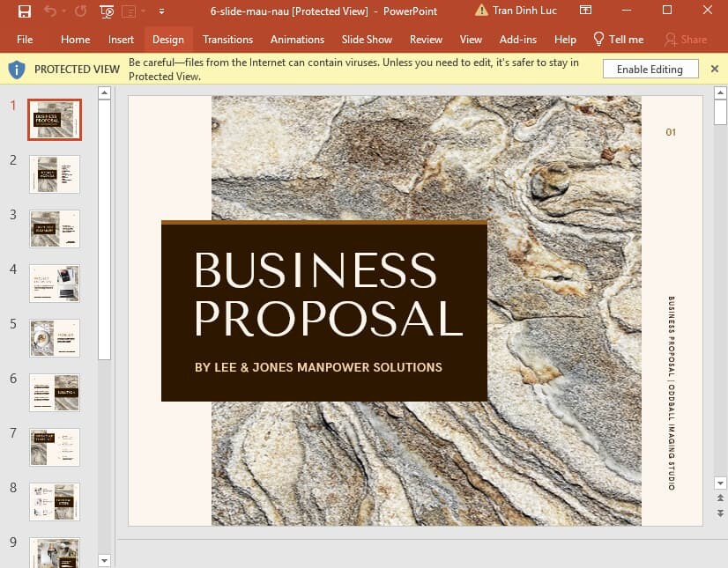
Task: Expand Customize Quick Access Toolbar dropdown
Action: point(161,11)
